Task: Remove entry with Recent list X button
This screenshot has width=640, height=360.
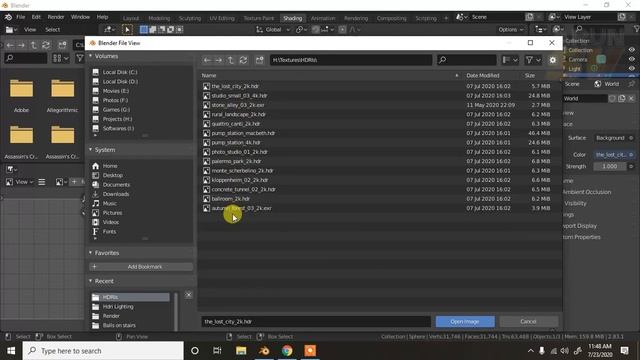Action: coord(189,295)
